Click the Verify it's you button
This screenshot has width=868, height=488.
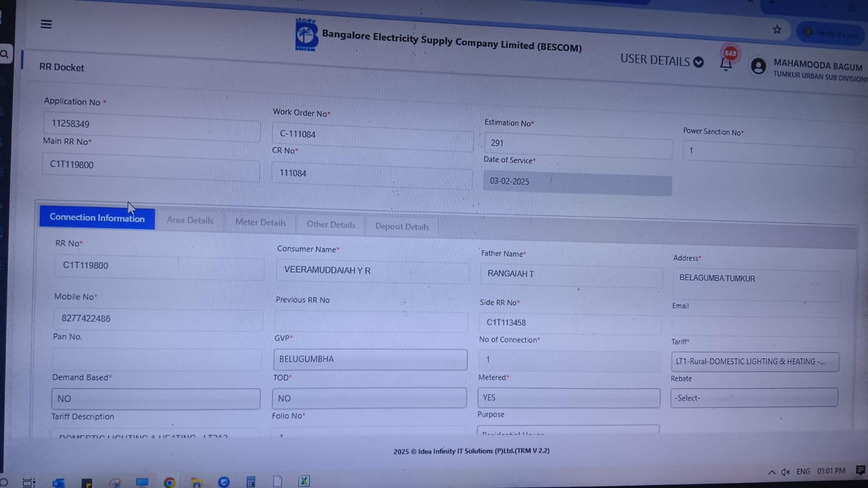coord(831,33)
